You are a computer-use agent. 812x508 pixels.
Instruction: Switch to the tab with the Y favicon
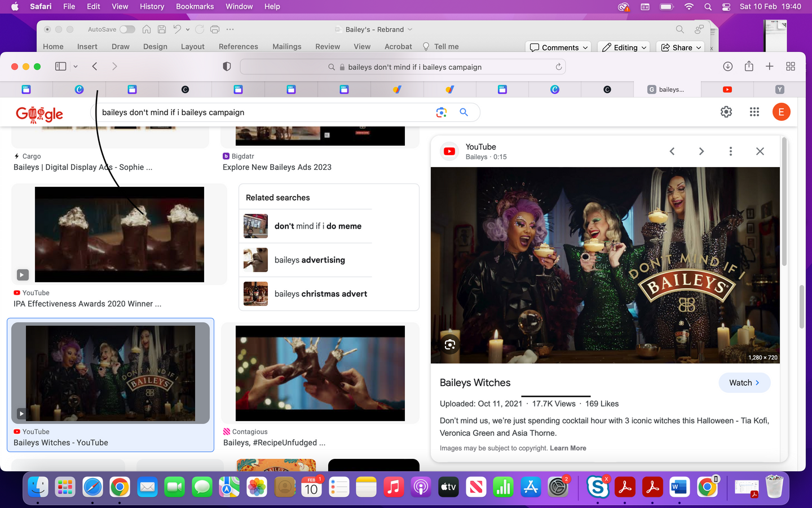(x=780, y=89)
